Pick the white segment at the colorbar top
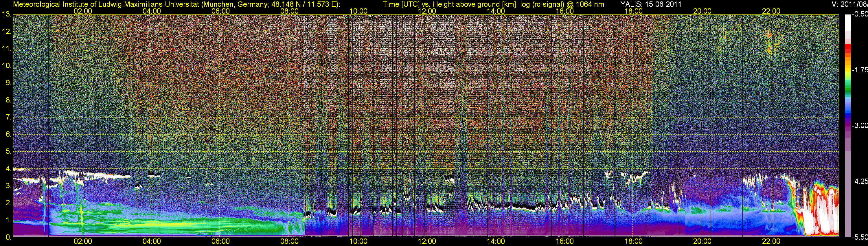 [847, 24]
